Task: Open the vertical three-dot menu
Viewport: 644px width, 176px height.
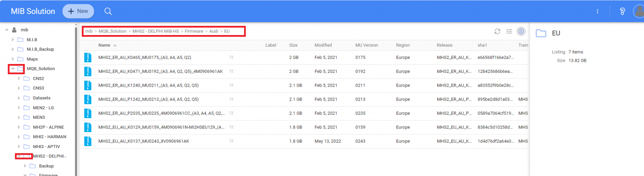Action: pyautogui.click(x=597, y=11)
